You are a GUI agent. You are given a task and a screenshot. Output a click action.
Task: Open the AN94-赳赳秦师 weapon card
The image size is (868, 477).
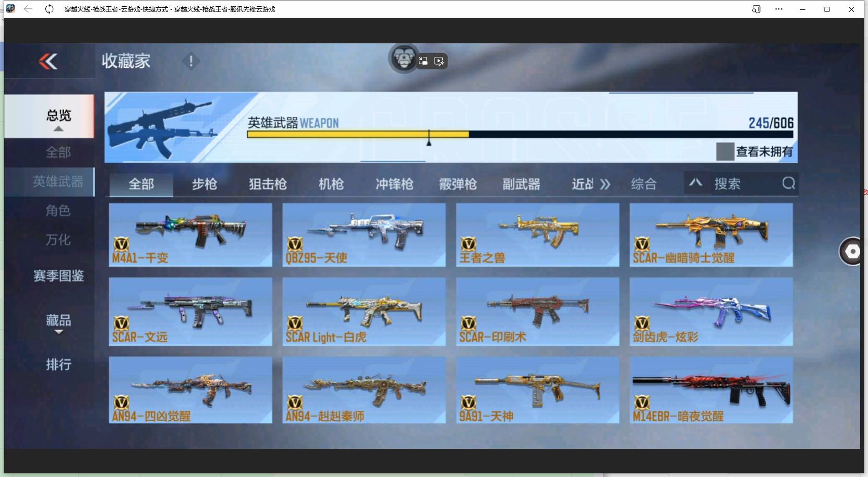point(364,390)
